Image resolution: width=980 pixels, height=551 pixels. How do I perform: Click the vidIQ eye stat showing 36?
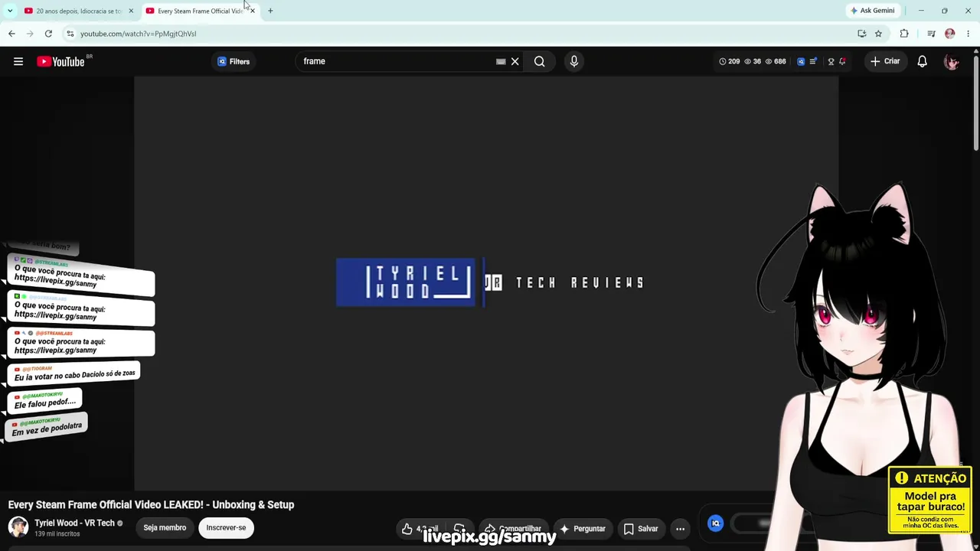click(x=752, y=61)
